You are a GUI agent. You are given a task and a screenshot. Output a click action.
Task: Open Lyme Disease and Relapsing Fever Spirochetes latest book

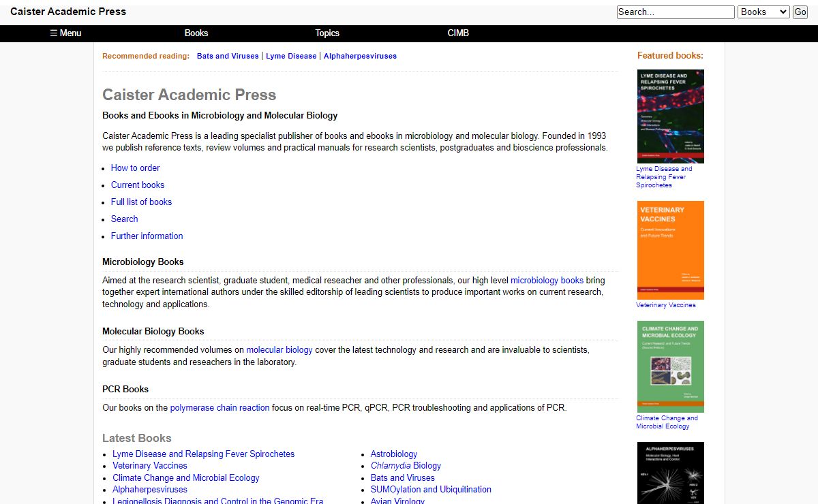[x=203, y=454]
